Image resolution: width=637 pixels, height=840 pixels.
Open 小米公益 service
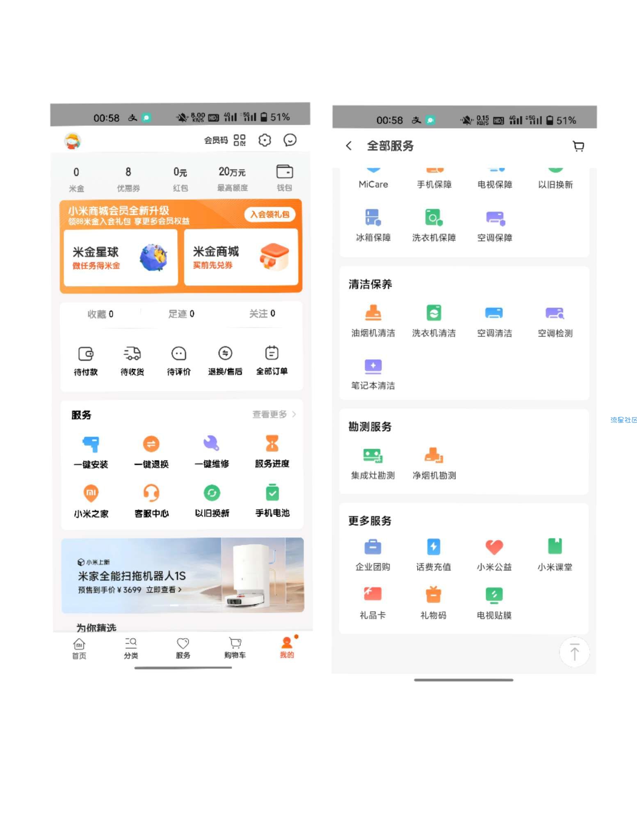click(494, 555)
